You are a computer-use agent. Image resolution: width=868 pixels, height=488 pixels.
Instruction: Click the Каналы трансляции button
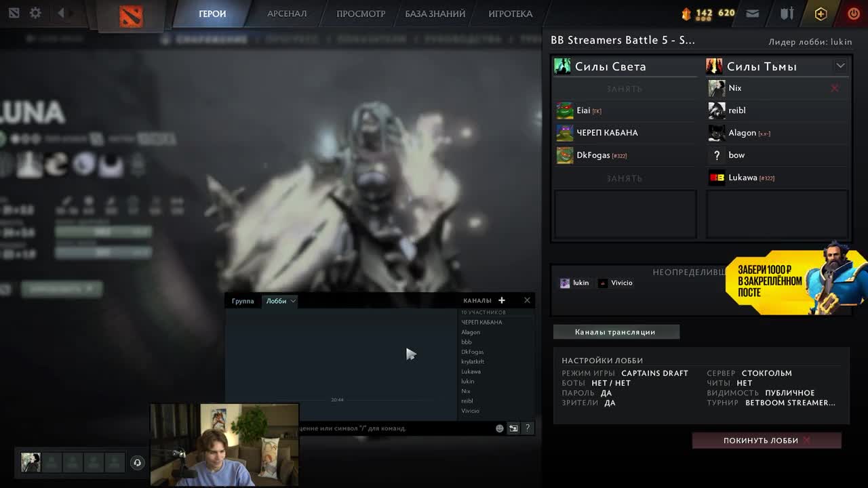click(x=616, y=332)
